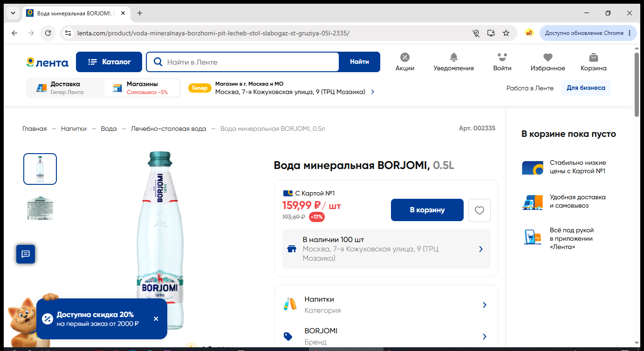The height and width of the screenshot is (351, 644).
Task: Click the В корзину button
Action: tap(427, 210)
